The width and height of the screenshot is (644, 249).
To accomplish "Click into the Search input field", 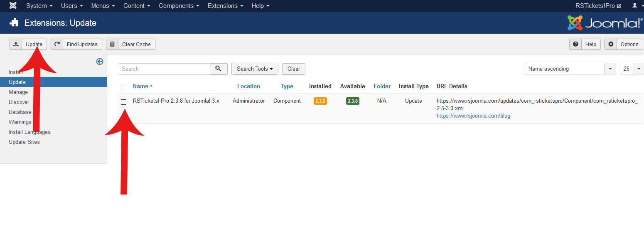I will point(165,69).
